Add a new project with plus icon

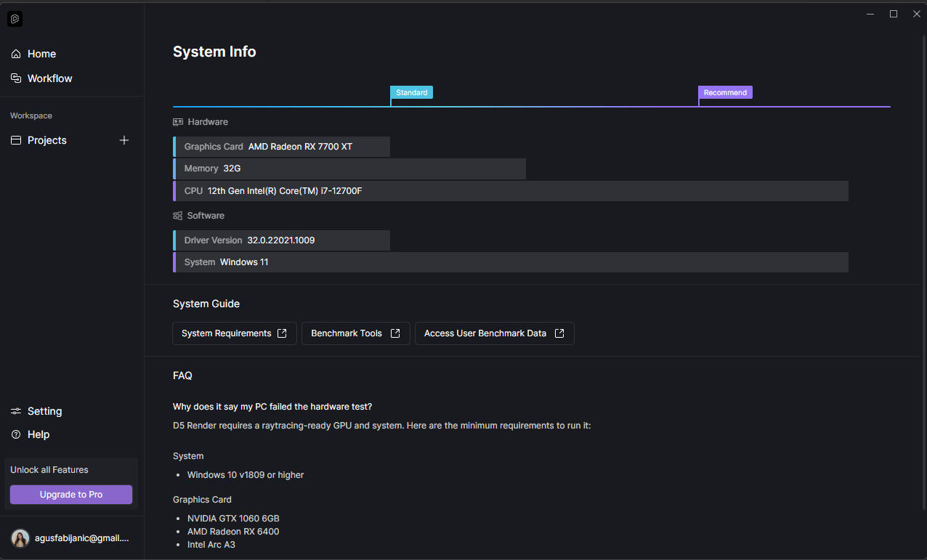pyautogui.click(x=124, y=140)
